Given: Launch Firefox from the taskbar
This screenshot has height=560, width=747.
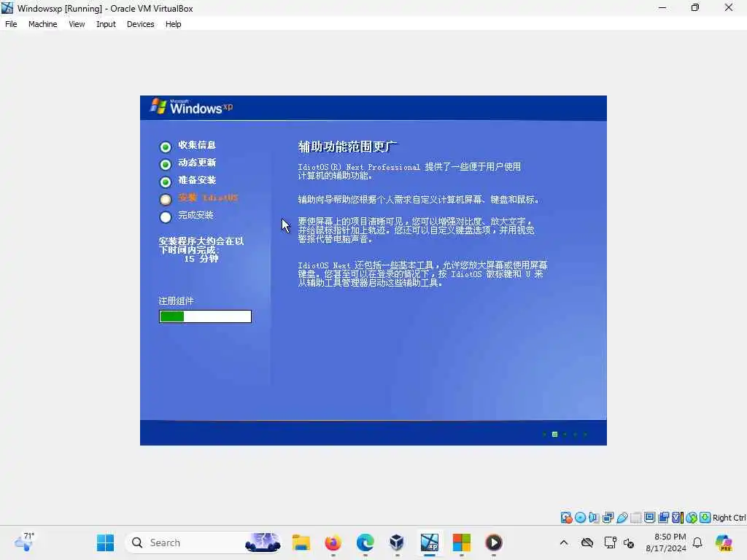Looking at the screenshot, I should pyautogui.click(x=333, y=542).
